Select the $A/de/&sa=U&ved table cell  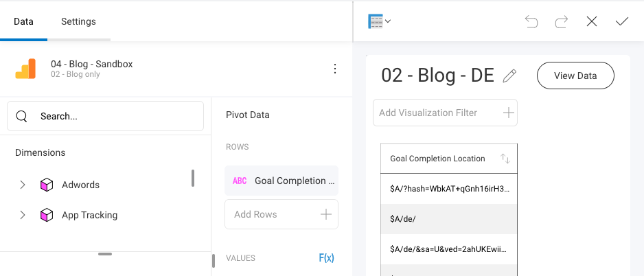(449, 249)
